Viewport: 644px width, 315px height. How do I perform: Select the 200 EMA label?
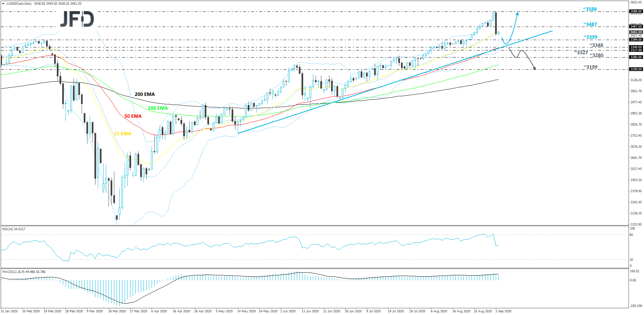(145, 94)
